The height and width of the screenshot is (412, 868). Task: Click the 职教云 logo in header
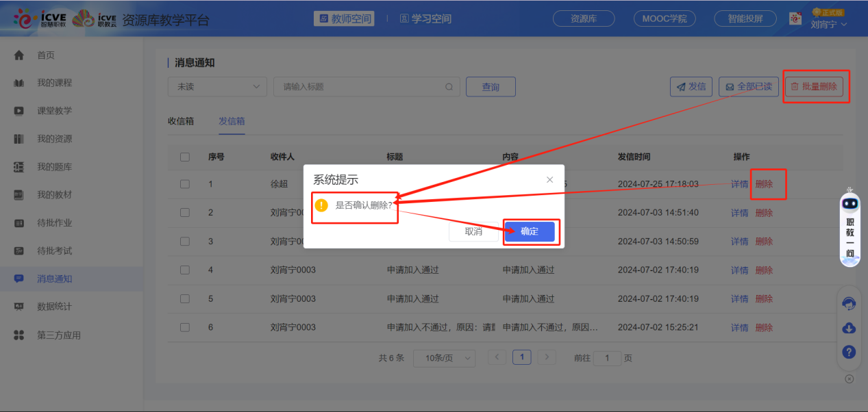(94, 19)
